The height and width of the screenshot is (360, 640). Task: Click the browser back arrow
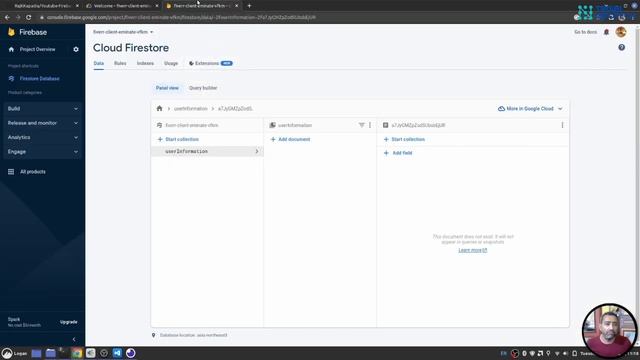click(7, 18)
